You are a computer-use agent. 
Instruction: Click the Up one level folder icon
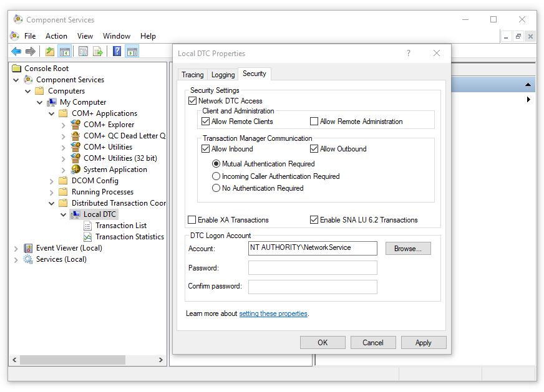point(49,52)
